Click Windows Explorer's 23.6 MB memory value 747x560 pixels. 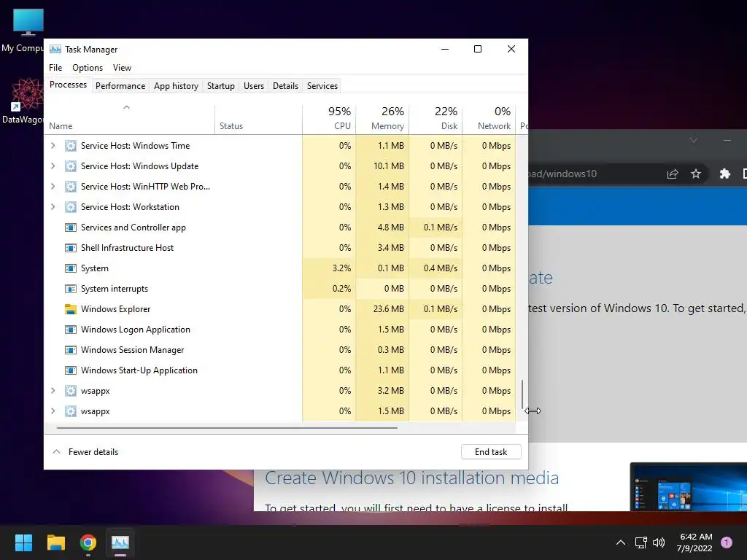point(388,309)
